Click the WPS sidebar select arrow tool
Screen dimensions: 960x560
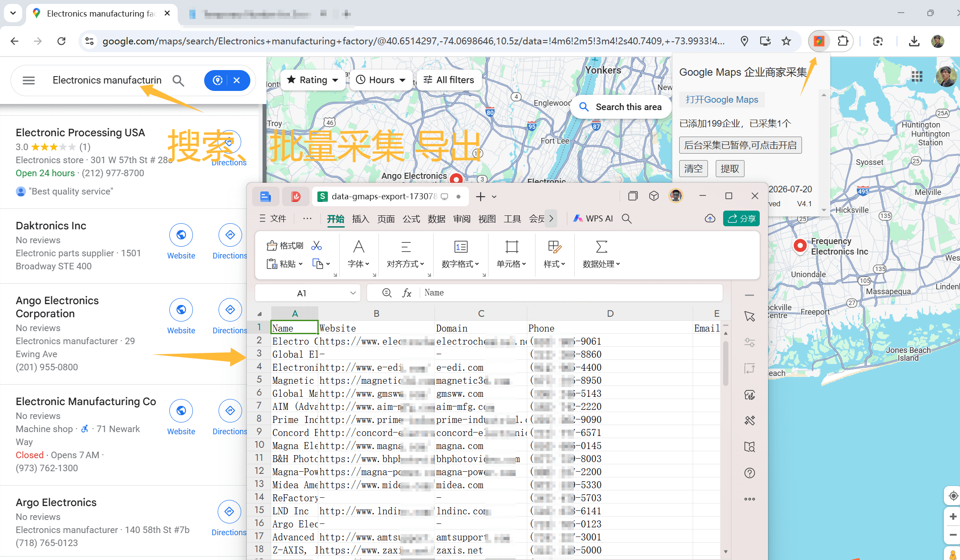[x=749, y=316]
